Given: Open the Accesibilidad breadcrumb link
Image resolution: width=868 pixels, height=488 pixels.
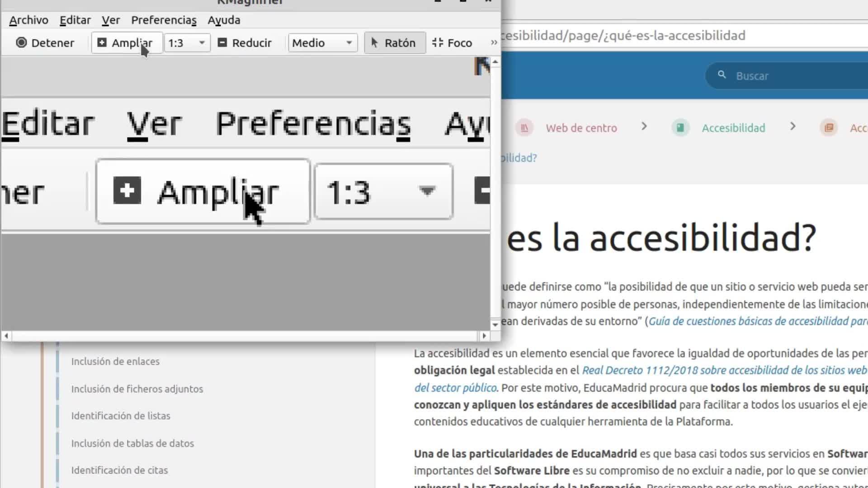Looking at the screenshot, I should click(733, 128).
